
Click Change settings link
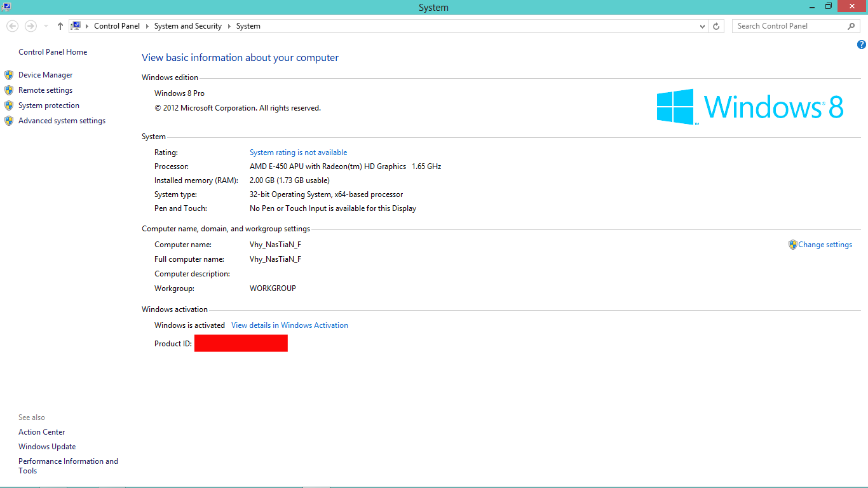(825, 245)
